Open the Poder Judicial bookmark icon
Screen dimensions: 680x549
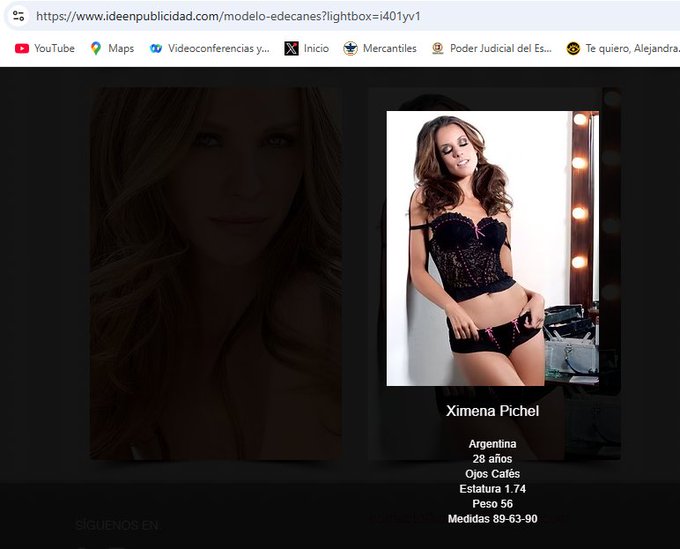(438, 49)
